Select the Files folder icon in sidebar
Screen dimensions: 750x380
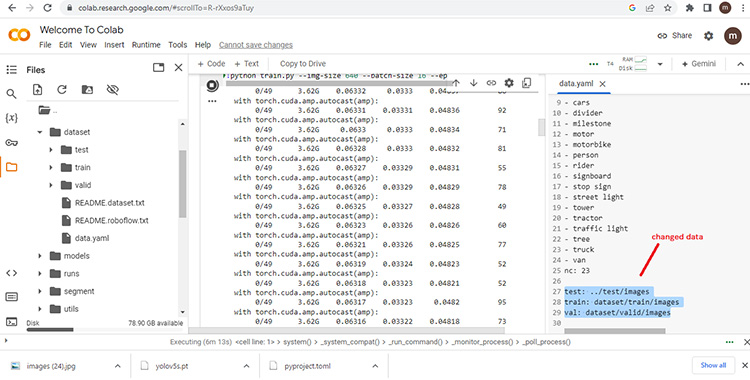pos(11,167)
